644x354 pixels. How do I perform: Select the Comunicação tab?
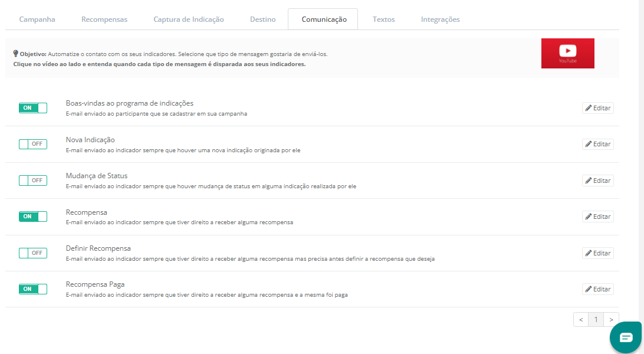coord(324,19)
